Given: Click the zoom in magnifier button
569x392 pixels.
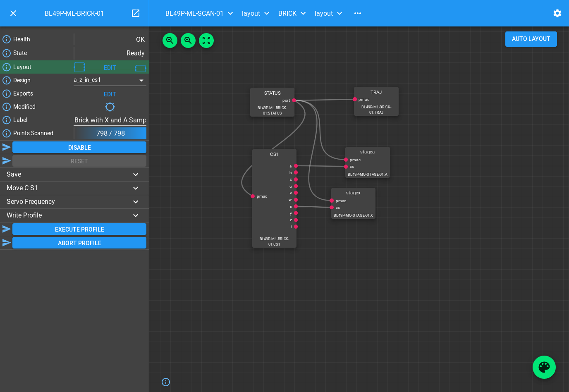Looking at the screenshot, I should [170, 41].
